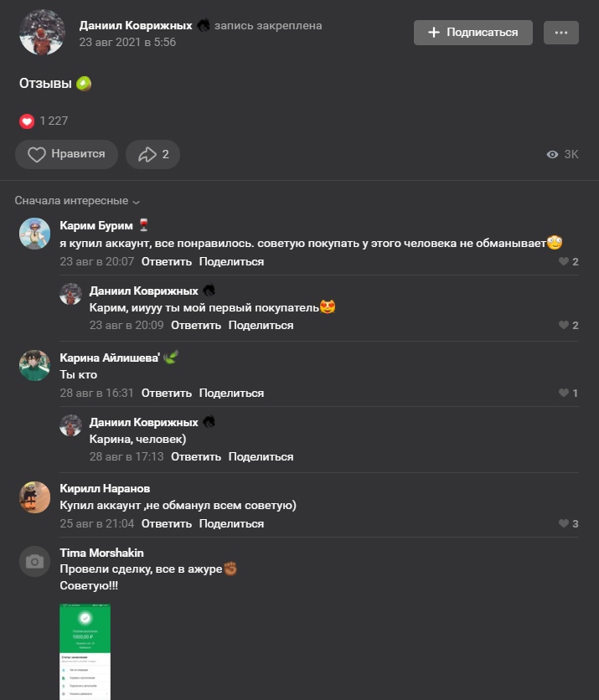Image resolution: width=599 pixels, height=700 pixels.
Task: Like Карина Айлишева's comment heart
Action: tap(564, 393)
